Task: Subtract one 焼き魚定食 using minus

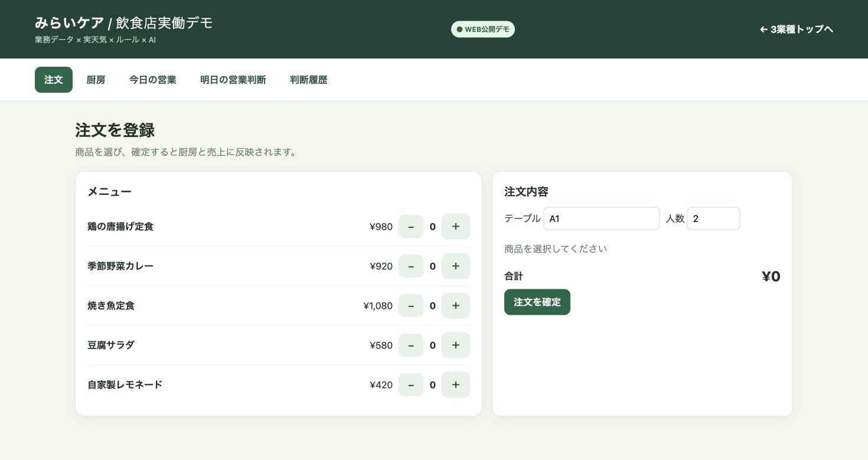Action: point(411,306)
